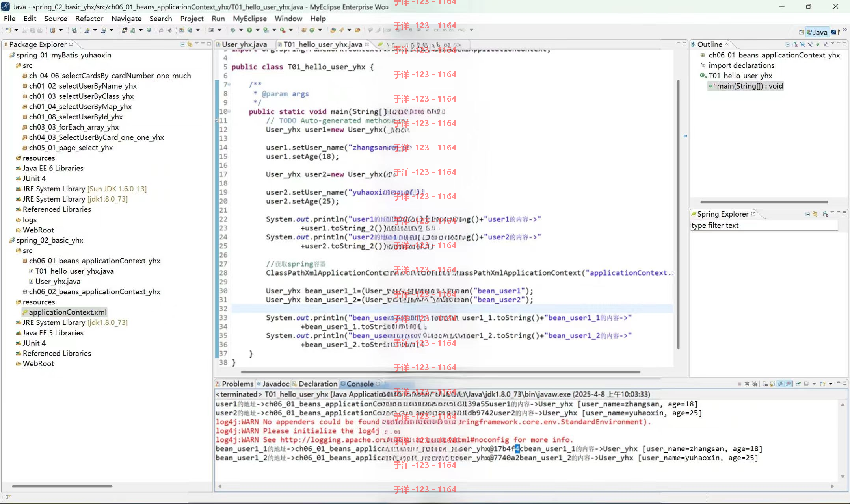Close the Console tab with its X
The image size is (850, 504).
tap(378, 384)
